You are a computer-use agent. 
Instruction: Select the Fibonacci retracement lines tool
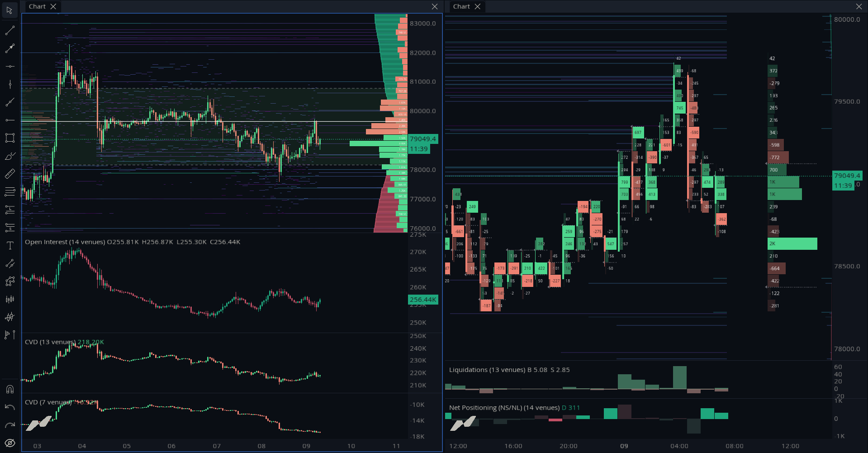point(9,192)
